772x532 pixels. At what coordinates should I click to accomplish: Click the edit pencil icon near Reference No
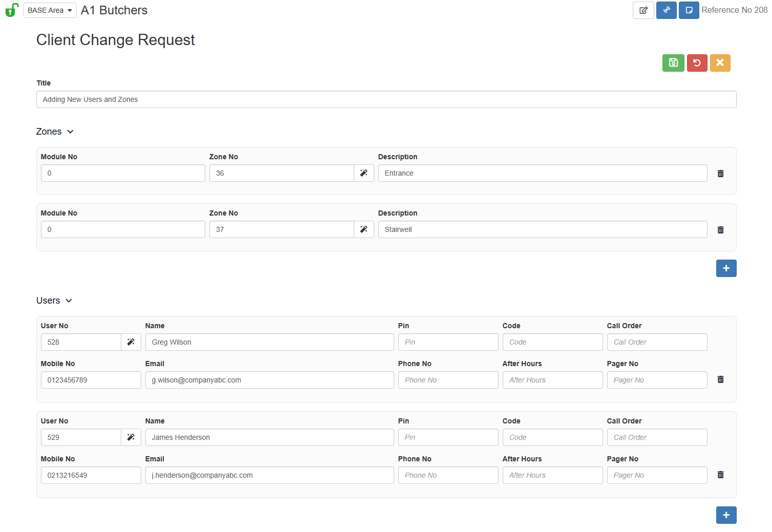pos(643,10)
